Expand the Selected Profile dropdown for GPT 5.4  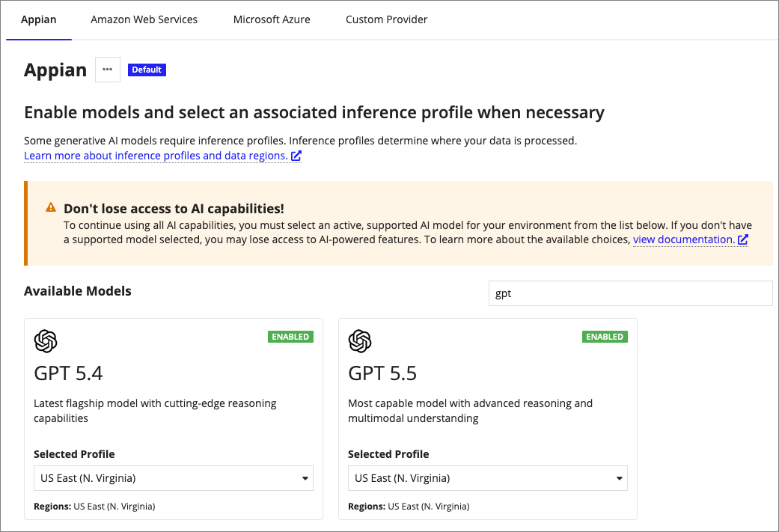174,478
